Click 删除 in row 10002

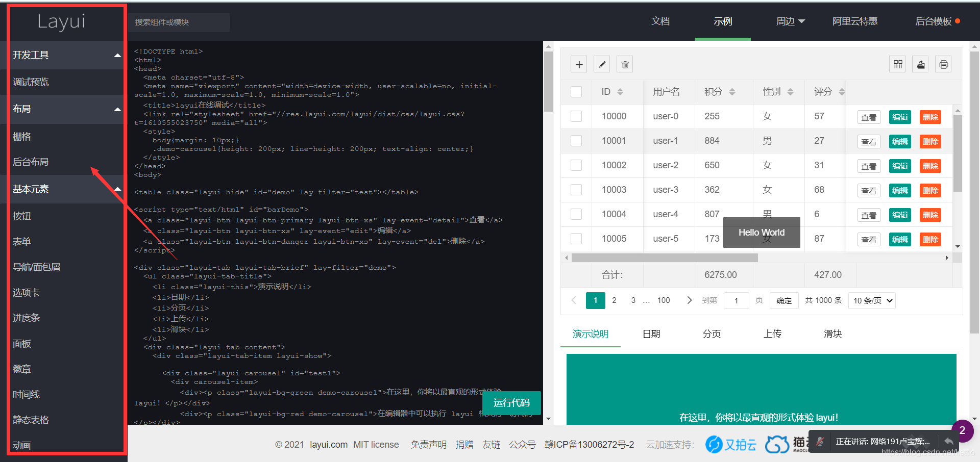[930, 166]
